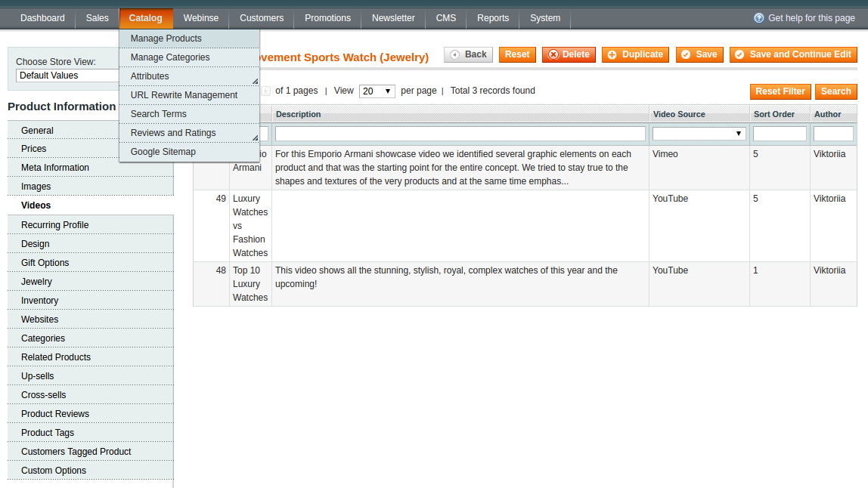Open the Product Reviews tab
The width and height of the screenshot is (868, 488).
[90, 414]
